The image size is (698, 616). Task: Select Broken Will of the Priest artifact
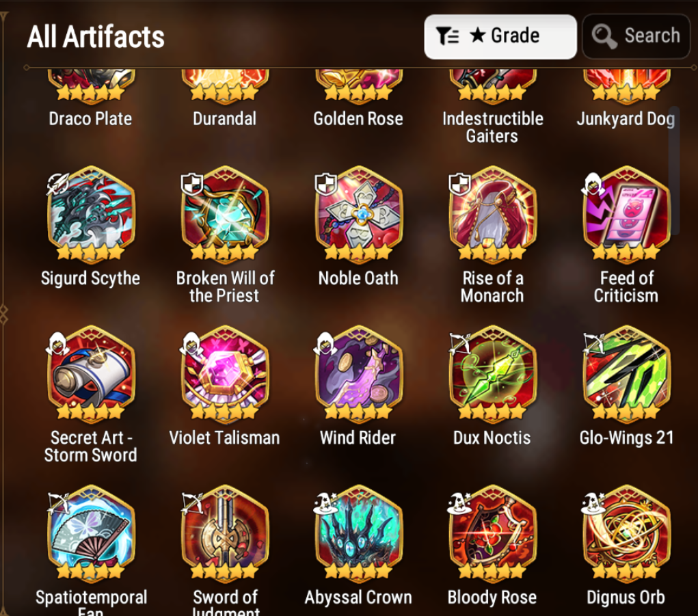point(225,213)
